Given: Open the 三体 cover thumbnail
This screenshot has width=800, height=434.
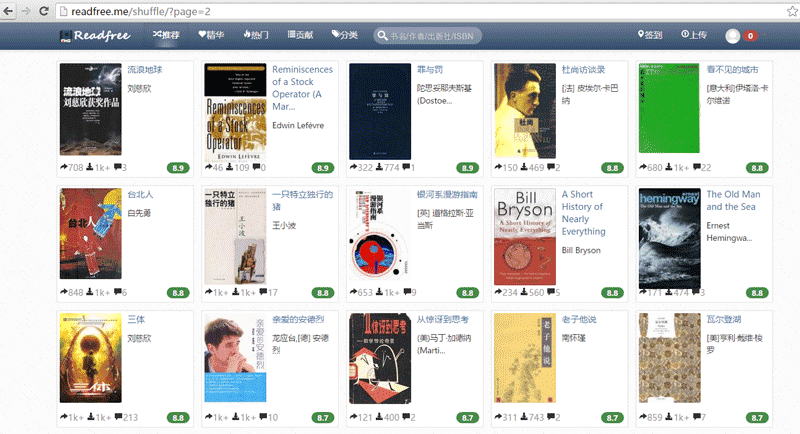Looking at the screenshot, I should tap(91, 358).
